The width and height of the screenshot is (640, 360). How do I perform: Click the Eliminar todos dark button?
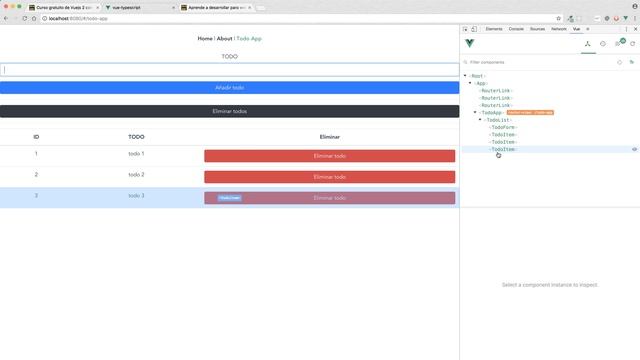click(x=229, y=111)
